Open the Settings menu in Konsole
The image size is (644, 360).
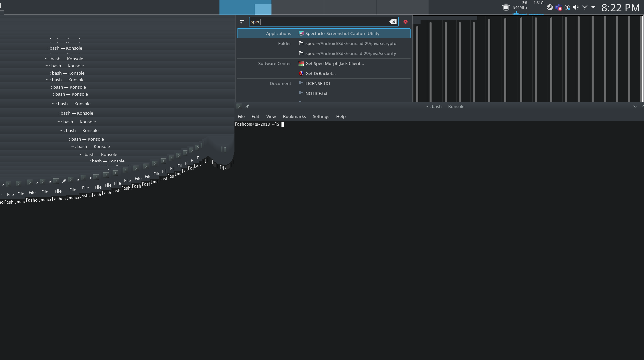320,116
